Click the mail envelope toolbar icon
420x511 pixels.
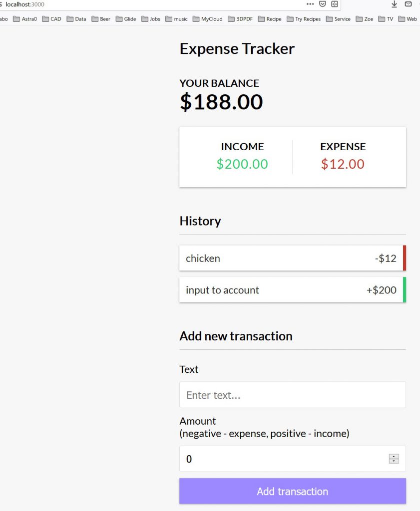point(408,4)
